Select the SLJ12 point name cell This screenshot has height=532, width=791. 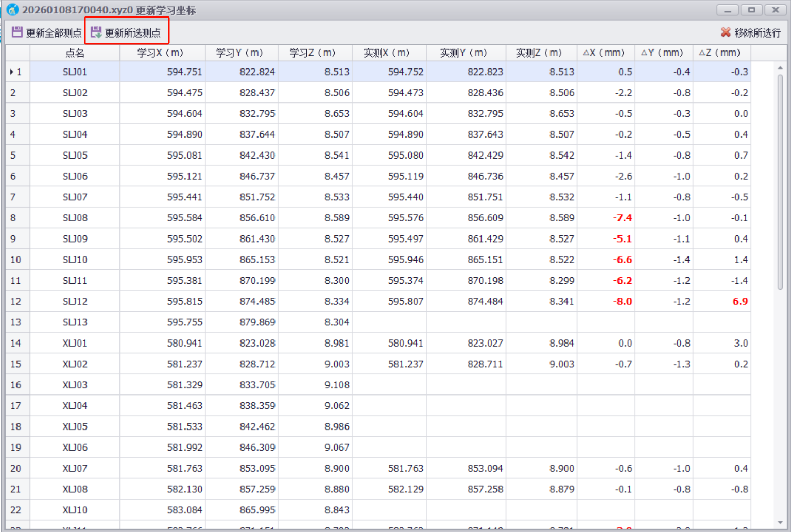click(75, 301)
